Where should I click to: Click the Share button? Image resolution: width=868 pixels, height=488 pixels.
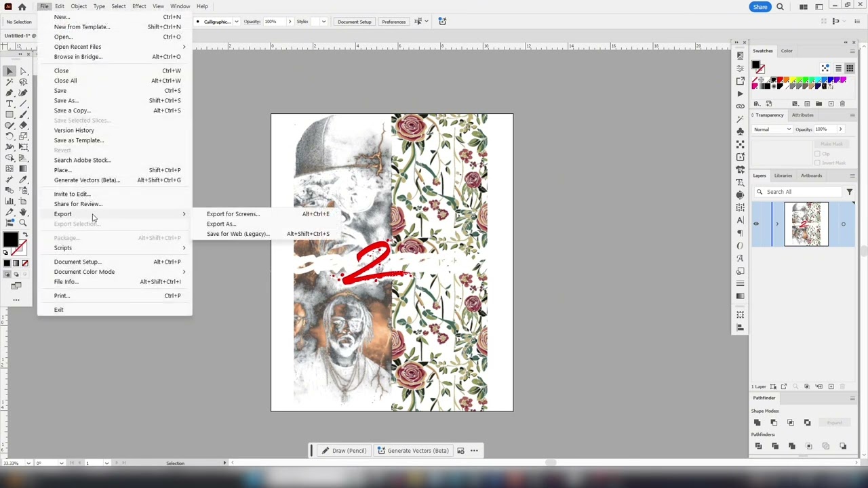pos(760,7)
